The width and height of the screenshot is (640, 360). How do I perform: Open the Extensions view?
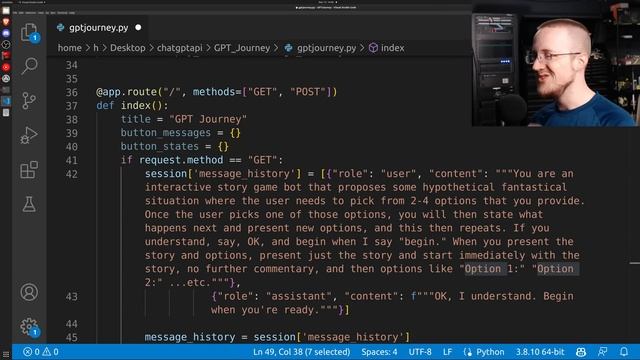29,170
